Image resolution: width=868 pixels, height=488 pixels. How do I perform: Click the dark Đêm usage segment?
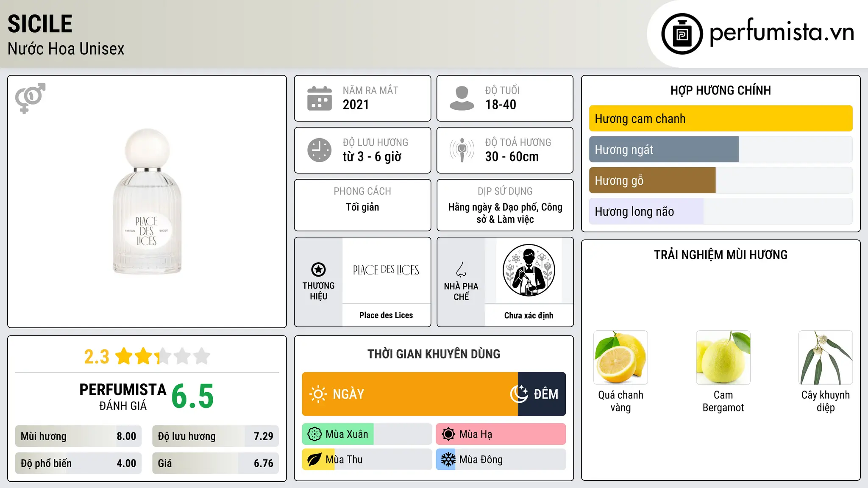coord(542,394)
